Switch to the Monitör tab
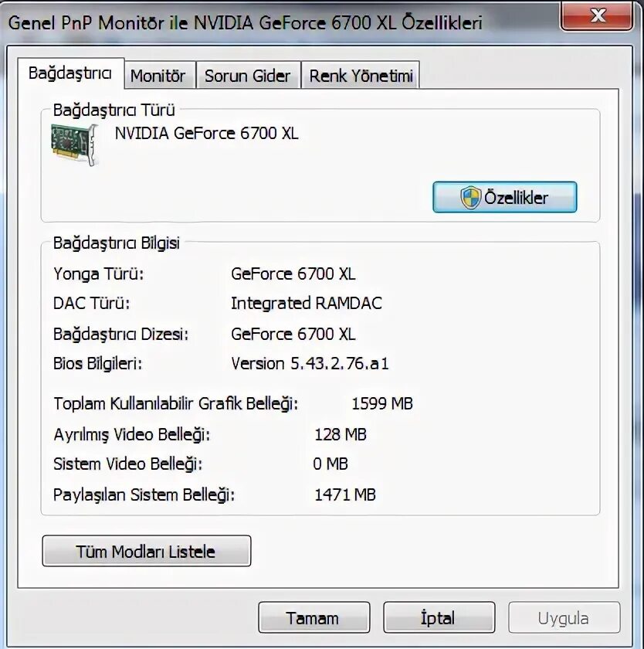 pos(160,76)
